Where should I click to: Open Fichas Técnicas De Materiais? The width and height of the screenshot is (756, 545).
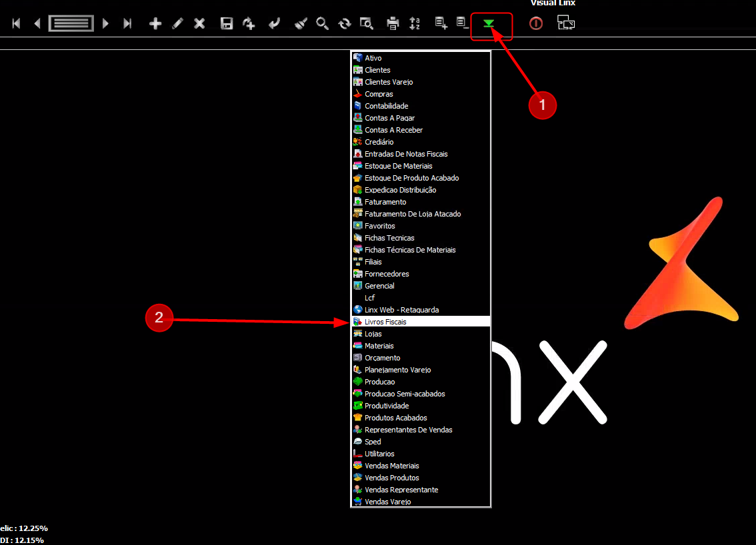[421, 250]
